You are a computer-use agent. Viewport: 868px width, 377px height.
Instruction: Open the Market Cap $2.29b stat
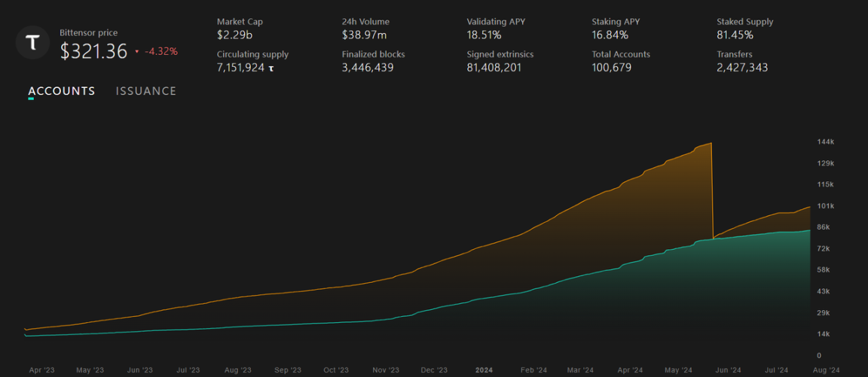pyautogui.click(x=234, y=35)
